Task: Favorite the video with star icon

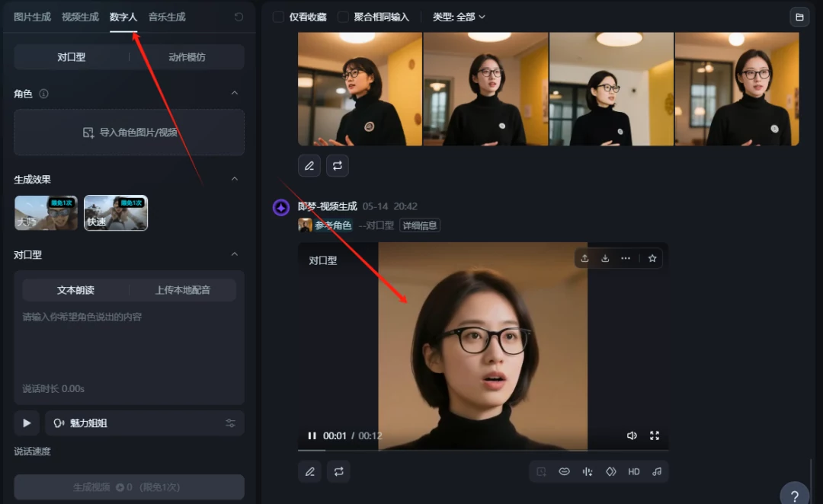Action: pos(652,258)
